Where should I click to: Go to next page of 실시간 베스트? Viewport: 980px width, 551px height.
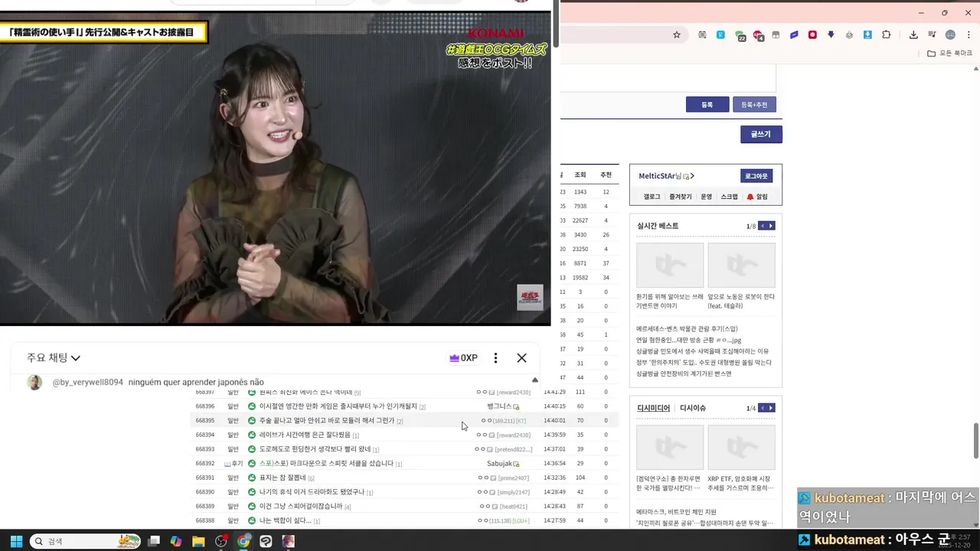771,226
